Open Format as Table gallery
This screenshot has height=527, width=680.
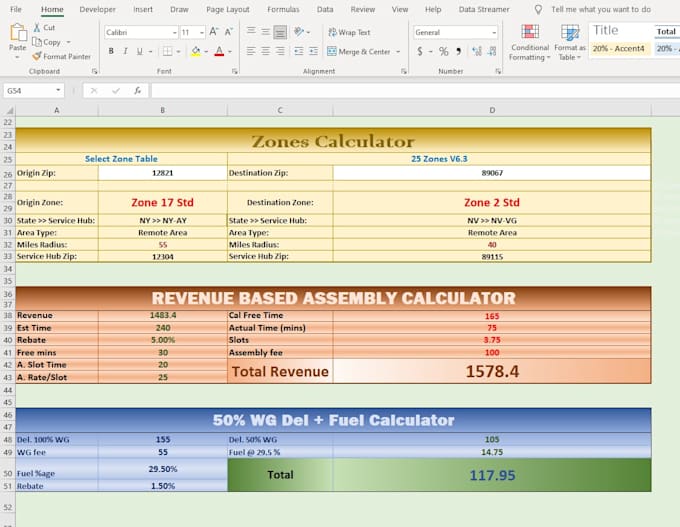point(570,43)
